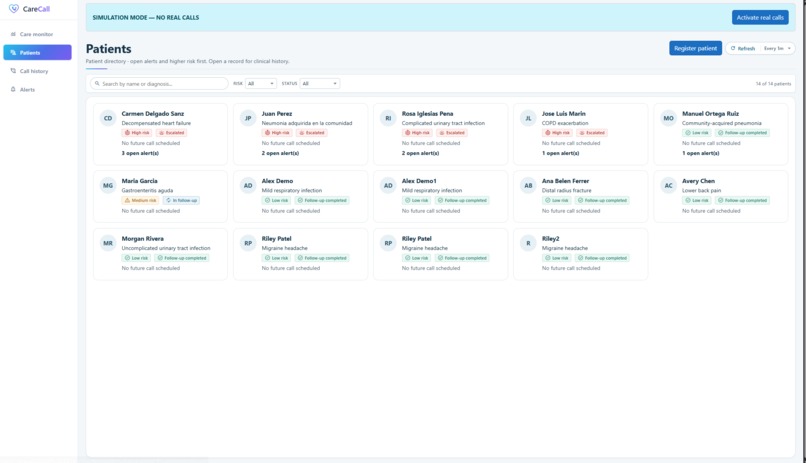Screen dimensions: 806x463
Task: Click High risk badge on Carmen Delgado card
Action: [137, 133]
